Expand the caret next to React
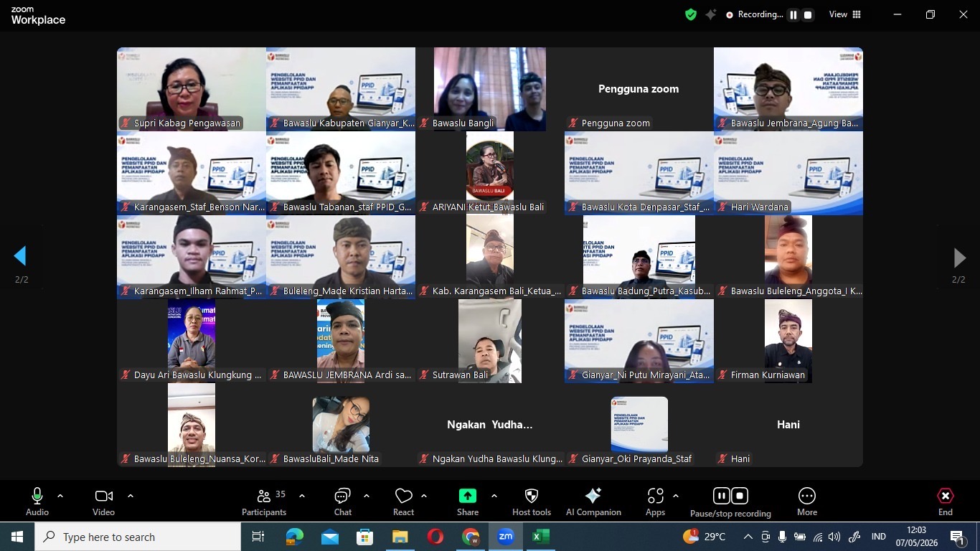Viewport: 980px width, 551px height. pyautogui.click(x=424, y=496)
